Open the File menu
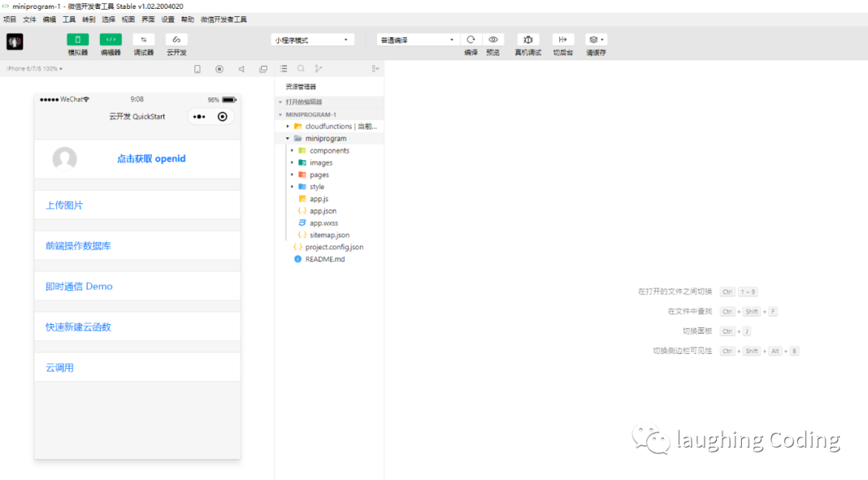 click(30, 19)
